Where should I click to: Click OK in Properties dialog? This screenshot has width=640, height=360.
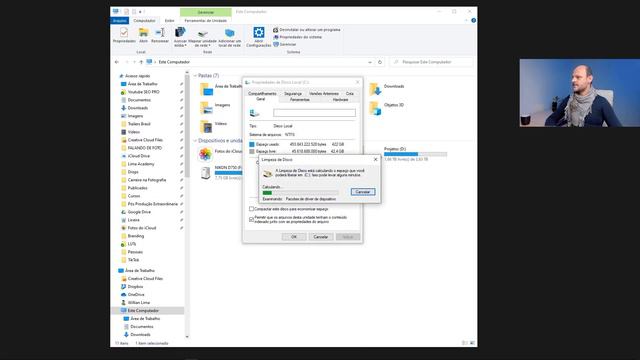pos(294,237)
